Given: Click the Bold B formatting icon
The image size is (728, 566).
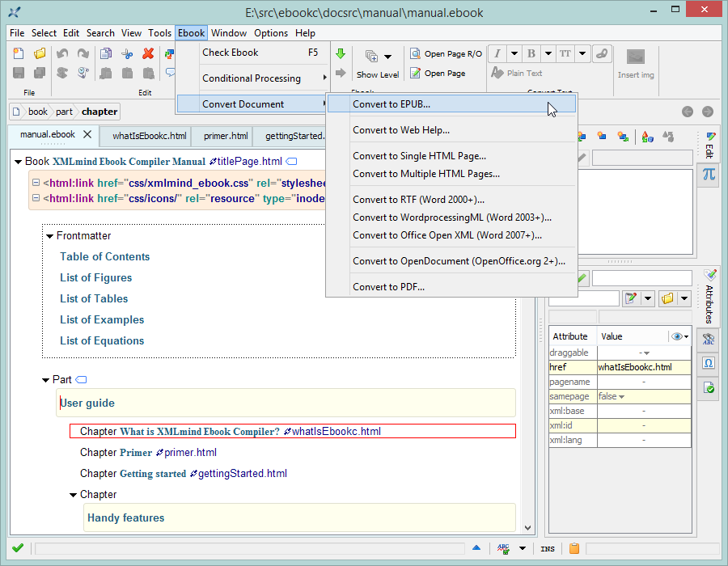Looking at the screenshot, I should [x=531, y=53].
